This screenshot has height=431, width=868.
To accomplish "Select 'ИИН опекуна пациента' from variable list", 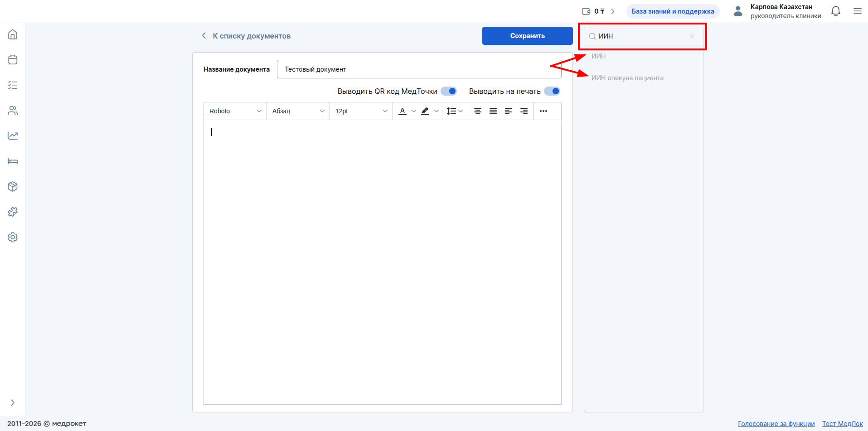I will pos(627,78).
